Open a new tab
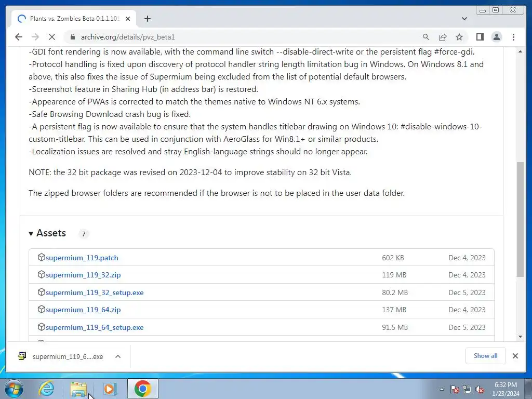The image size is (532, 399). click(x=147, y=19)
